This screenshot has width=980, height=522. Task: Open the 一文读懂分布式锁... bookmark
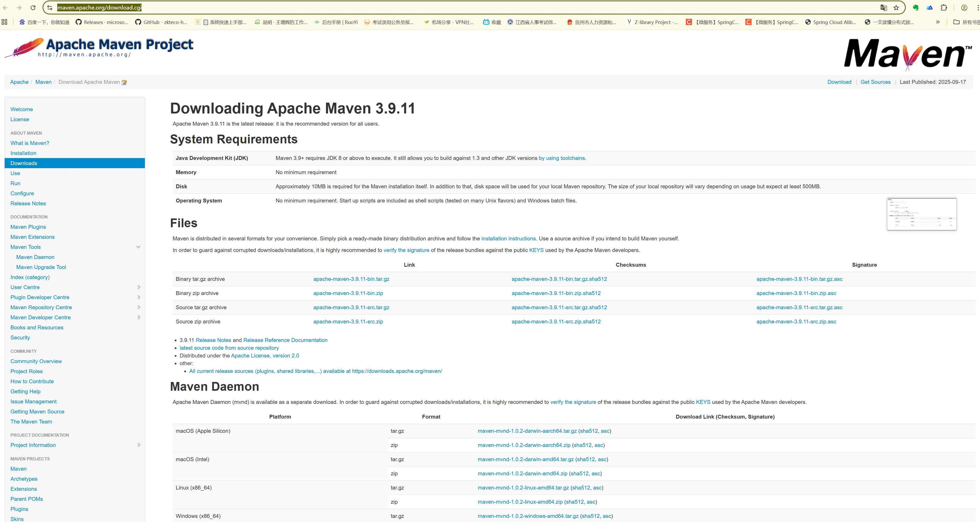click(889, 22)
